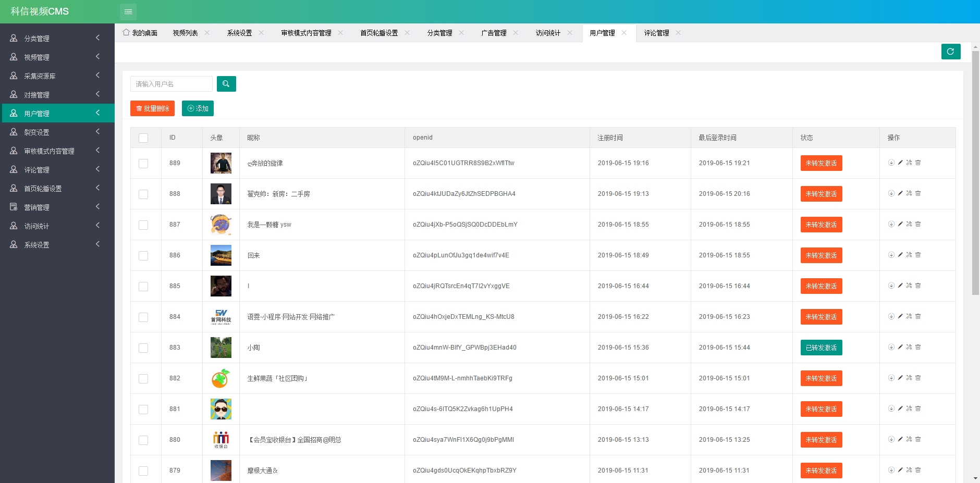The image size is (980, 483).
Task: Check the box for user 887
Action: coord(143,225)
